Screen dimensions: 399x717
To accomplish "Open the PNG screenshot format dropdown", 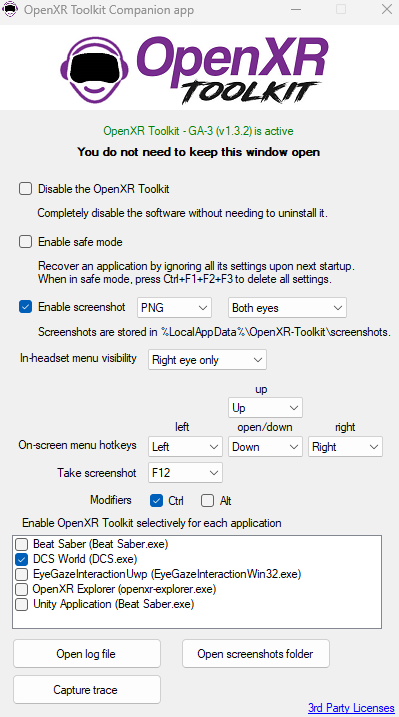I will (x=174, y=308).
